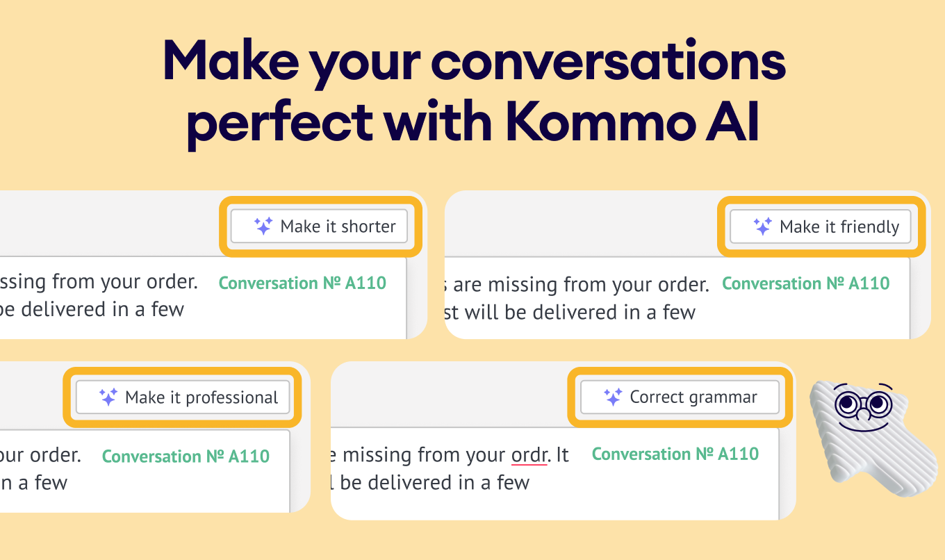Viewport: 945px width, 560px height.
Task: Click the Make it shorter button
Action: point(319,227)
